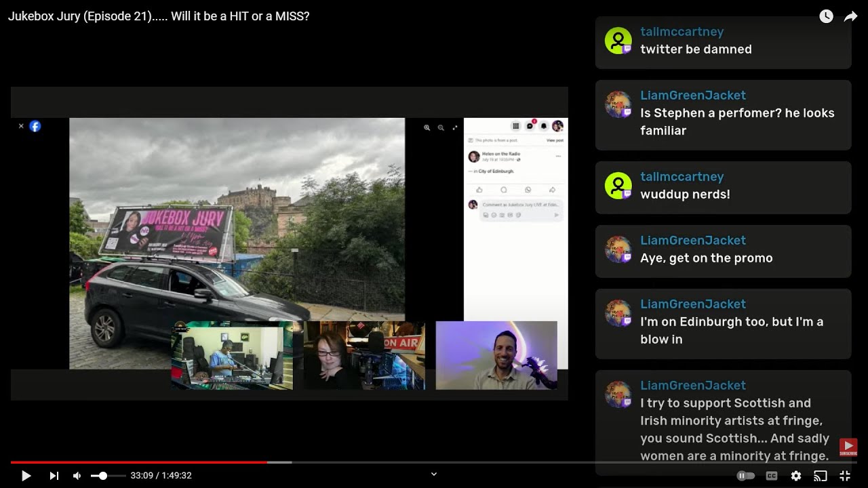Open the Facebook account profile avatar
Screen dimensions: 868x488
557,126
